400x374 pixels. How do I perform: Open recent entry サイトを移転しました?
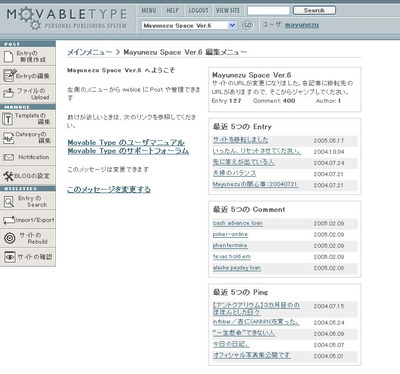tap(240, 140)
